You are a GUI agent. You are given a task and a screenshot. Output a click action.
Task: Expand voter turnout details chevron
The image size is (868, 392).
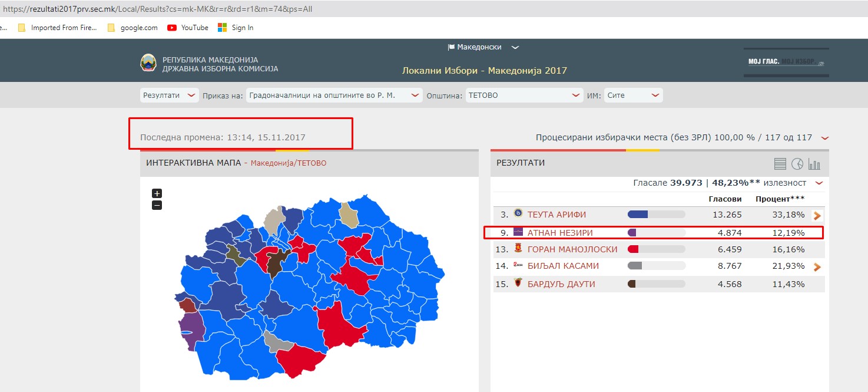(x=819, y=183)
